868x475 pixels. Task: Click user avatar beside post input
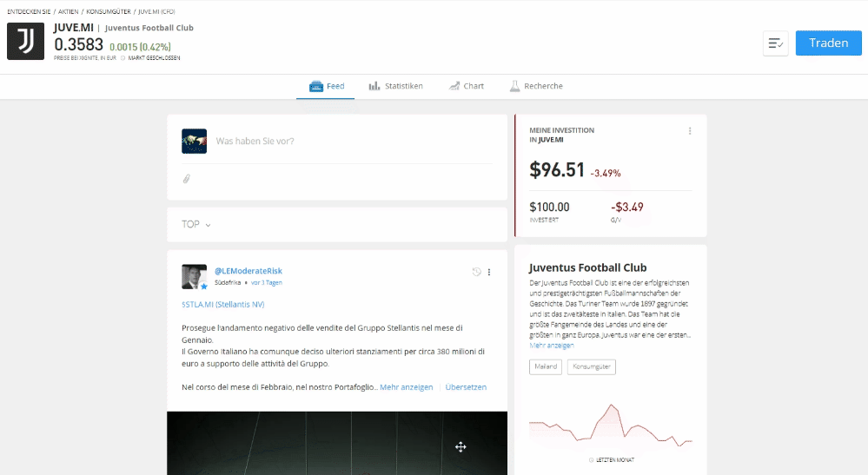[195, 141]
